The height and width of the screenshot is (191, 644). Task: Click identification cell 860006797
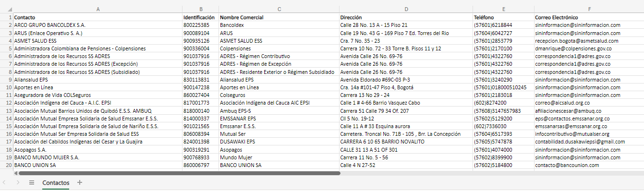(200, 165)
